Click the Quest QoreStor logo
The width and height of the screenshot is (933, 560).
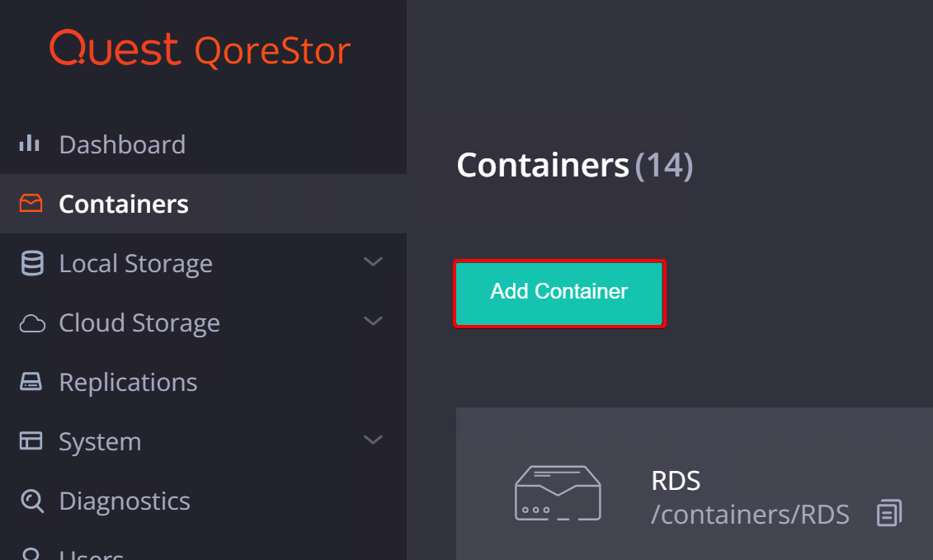pos(200,49)
